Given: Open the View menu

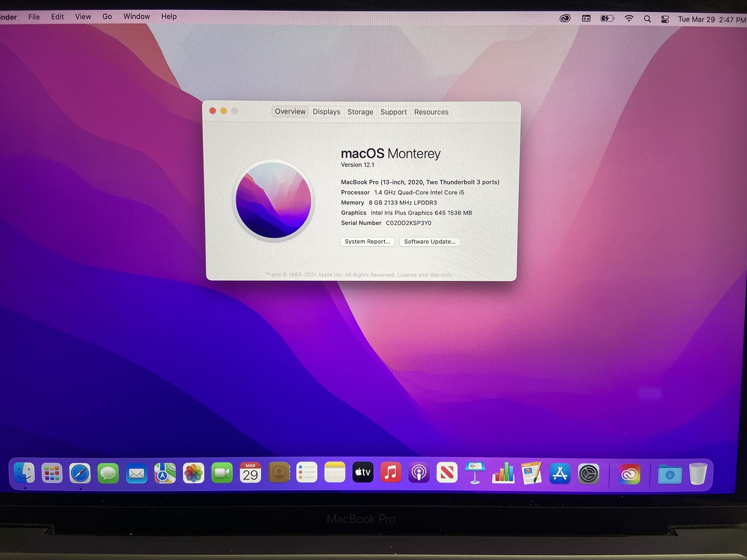Looking at the screenshot, I should click(83, 16).
